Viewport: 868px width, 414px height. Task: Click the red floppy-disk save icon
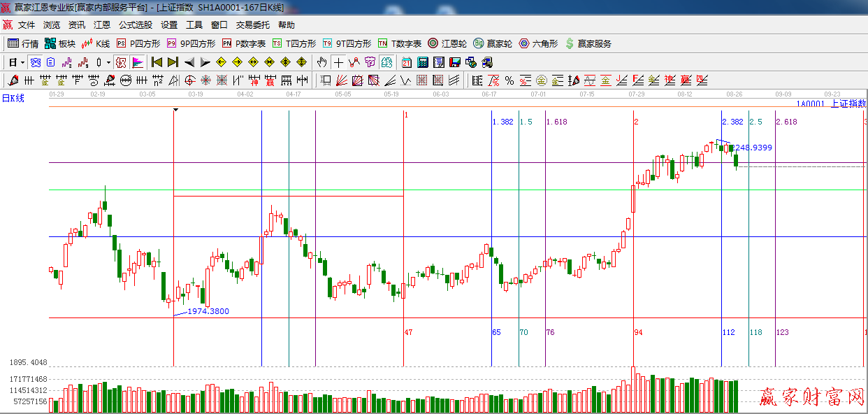(455, 62)
